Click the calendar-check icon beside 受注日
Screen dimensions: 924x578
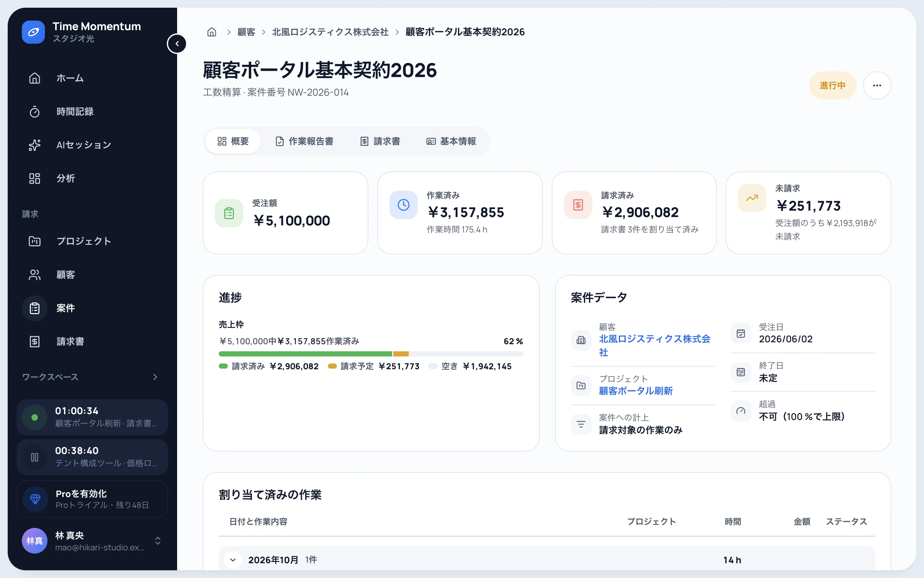[741, 333]
